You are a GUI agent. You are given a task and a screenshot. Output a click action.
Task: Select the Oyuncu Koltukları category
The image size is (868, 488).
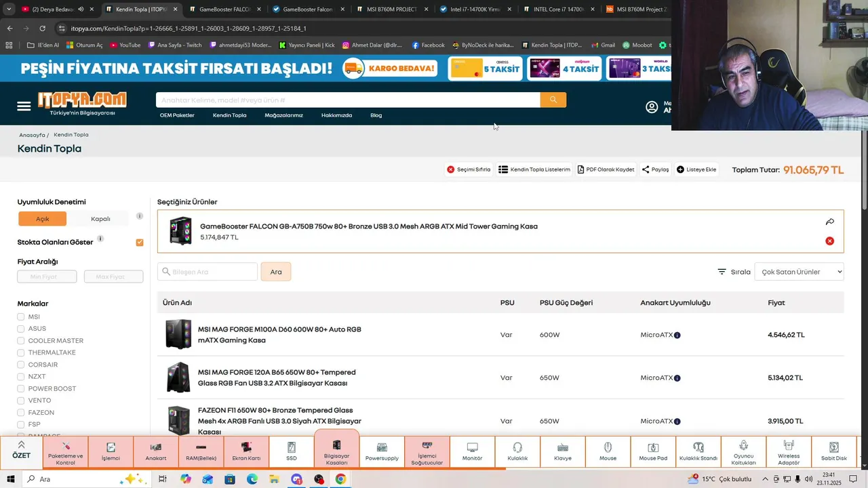click(743, 451)
